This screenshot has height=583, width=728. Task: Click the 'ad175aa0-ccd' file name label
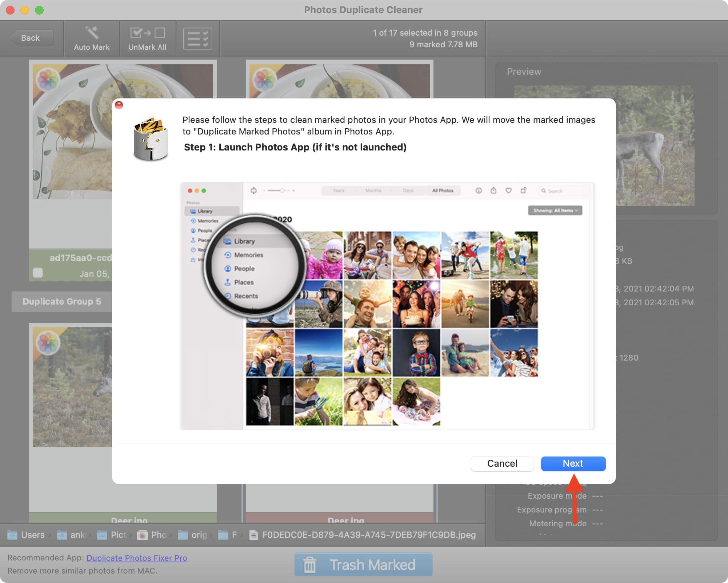(81, 258)
